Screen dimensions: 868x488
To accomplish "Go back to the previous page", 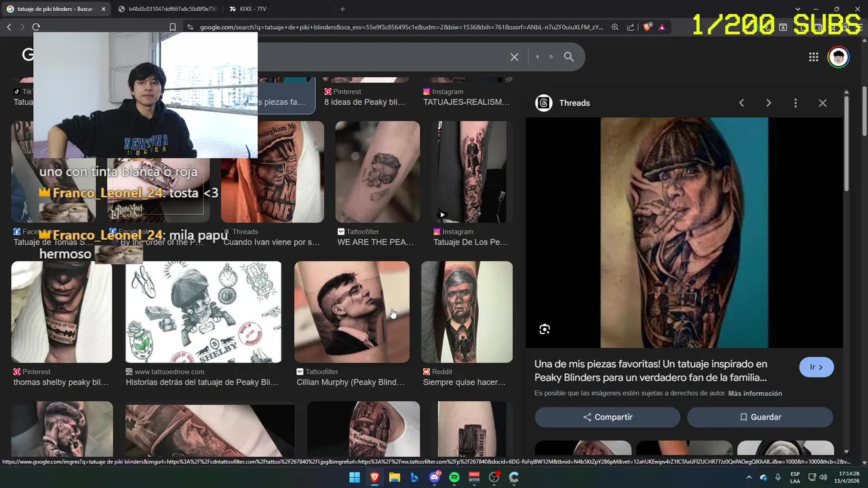I will click(9, 27).
